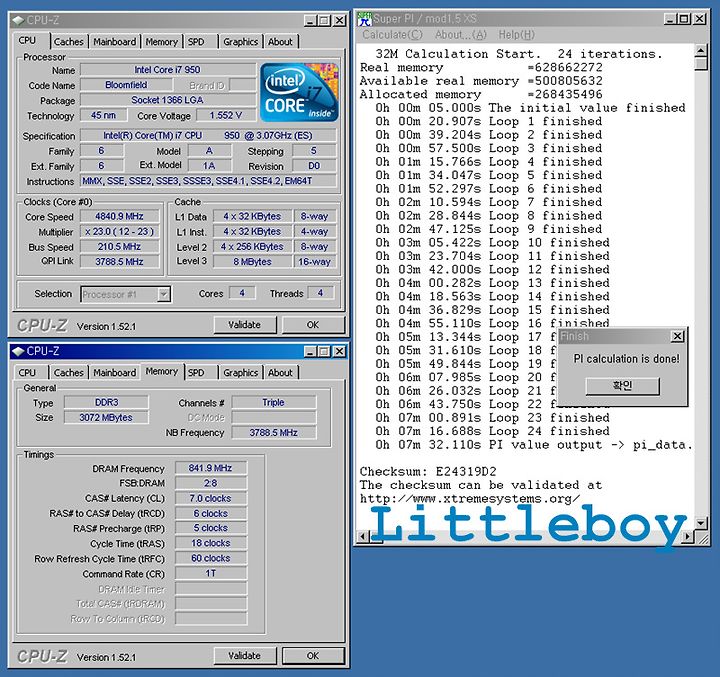Click the Code Name value Bloomfield

point(126,85)
